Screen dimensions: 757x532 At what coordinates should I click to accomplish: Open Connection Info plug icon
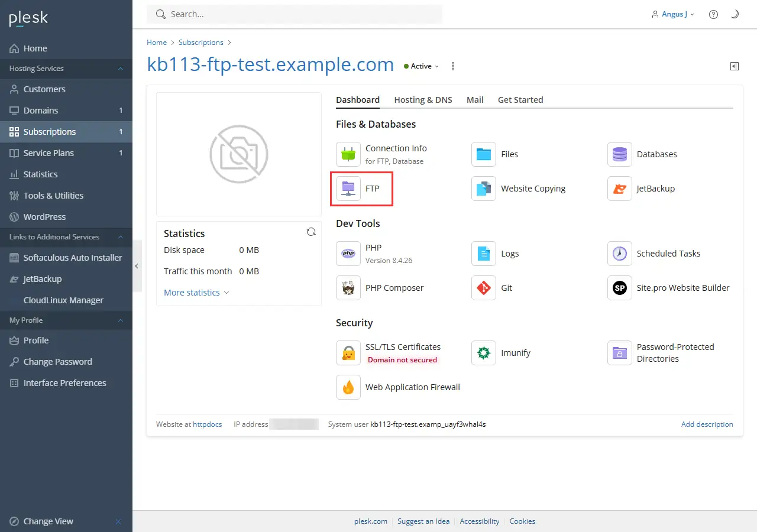click(348, 154)
